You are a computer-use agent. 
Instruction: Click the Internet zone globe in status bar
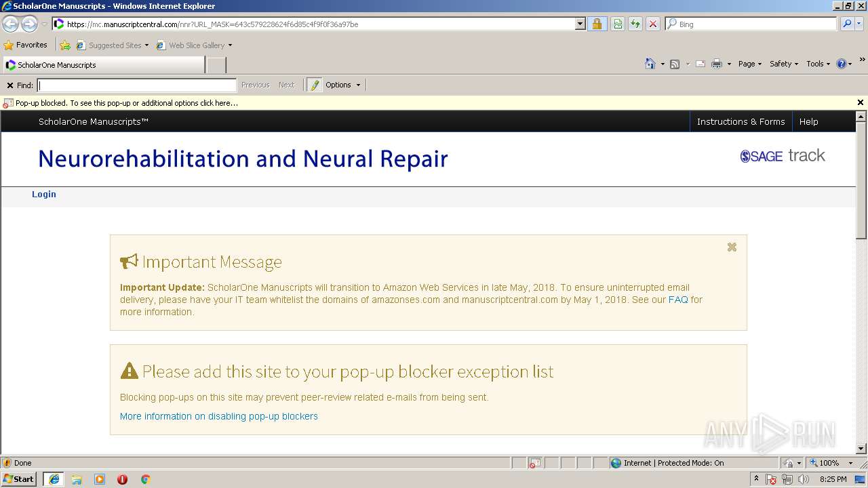(x=616, y=463)
